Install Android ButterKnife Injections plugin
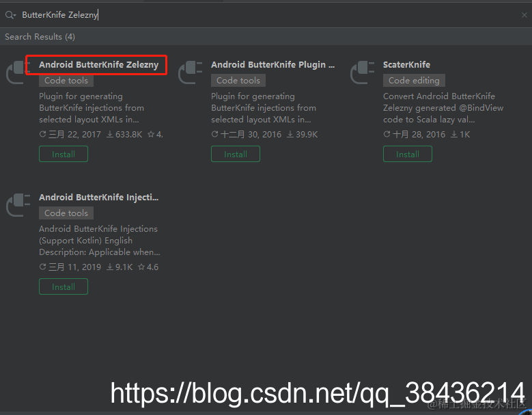 [x=64, y=287]
